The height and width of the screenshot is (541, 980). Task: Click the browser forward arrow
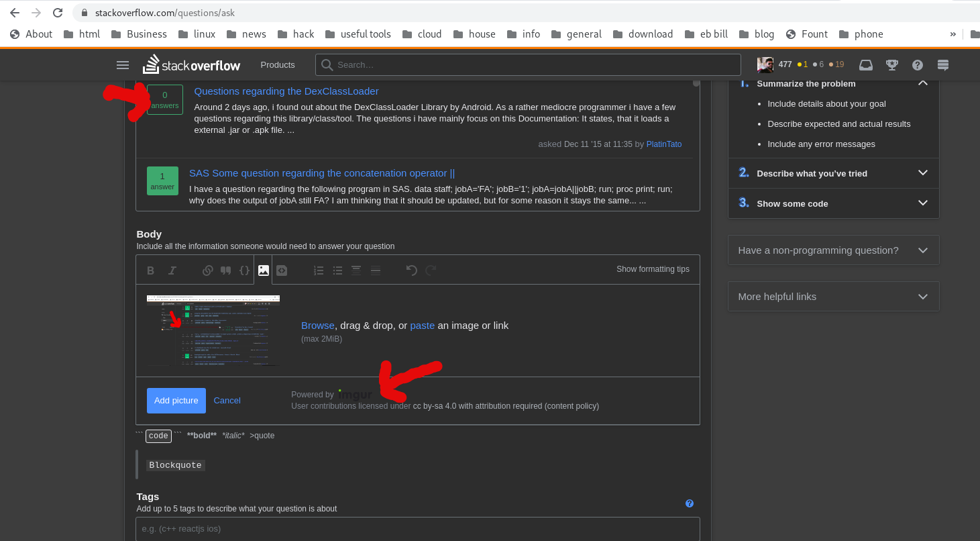tap(36, 13)
